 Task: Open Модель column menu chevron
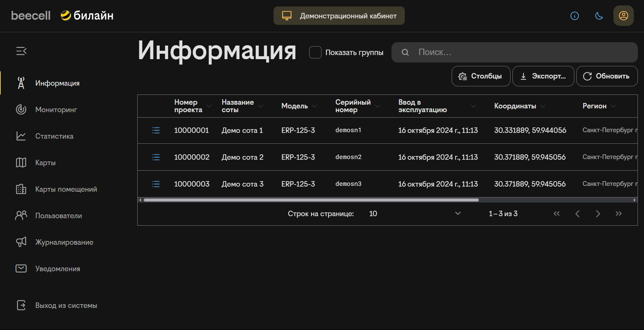tap(315, 106)
